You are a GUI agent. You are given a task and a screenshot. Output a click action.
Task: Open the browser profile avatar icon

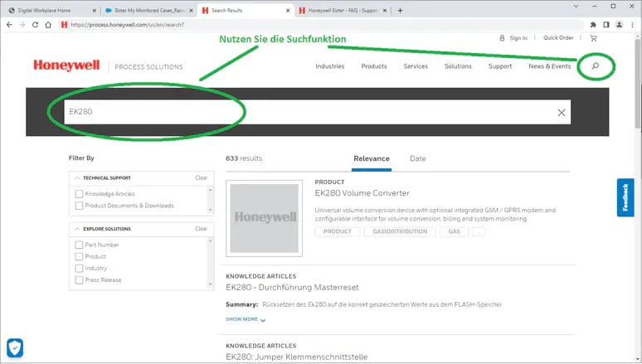tap(620, 25)
